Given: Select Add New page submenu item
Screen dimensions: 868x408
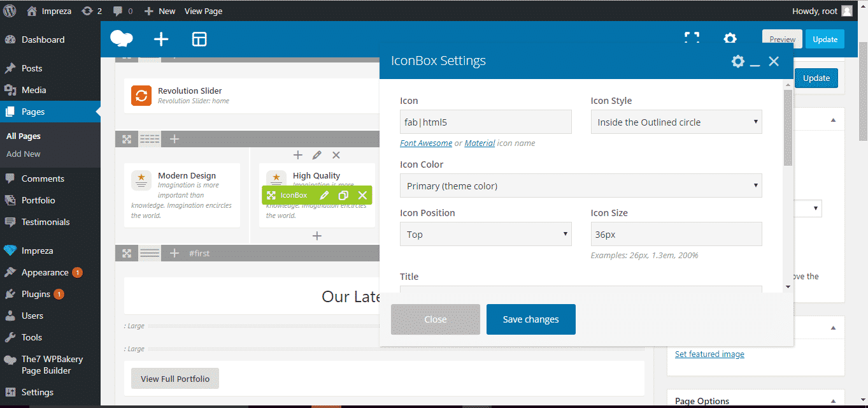Looking at the screenshot, I should (24, 154).
